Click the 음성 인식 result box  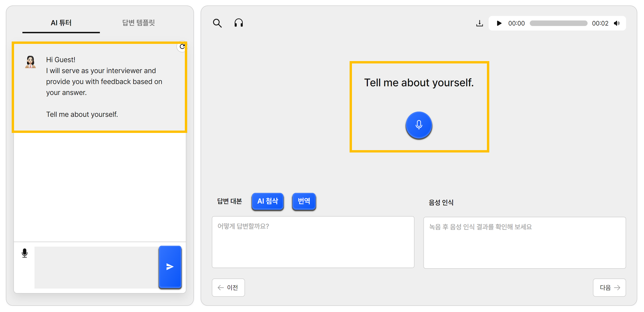tap(525, 243)
